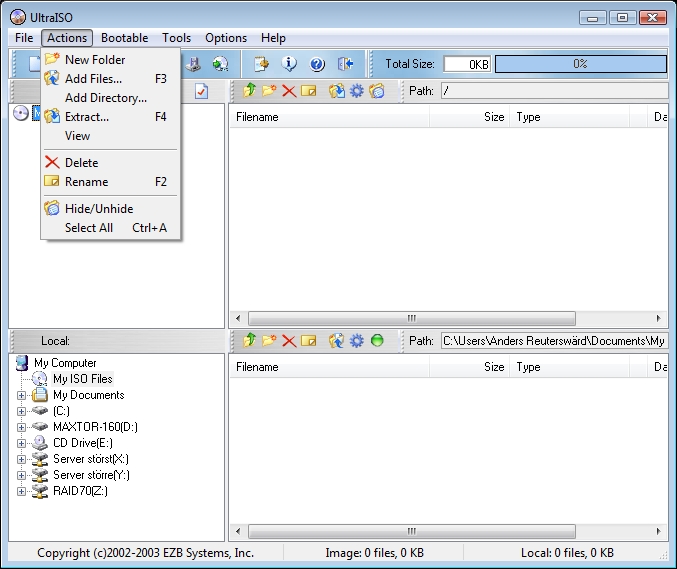
Task: Click the Save As disk icon in toolbar
Action: coord(193,64)
